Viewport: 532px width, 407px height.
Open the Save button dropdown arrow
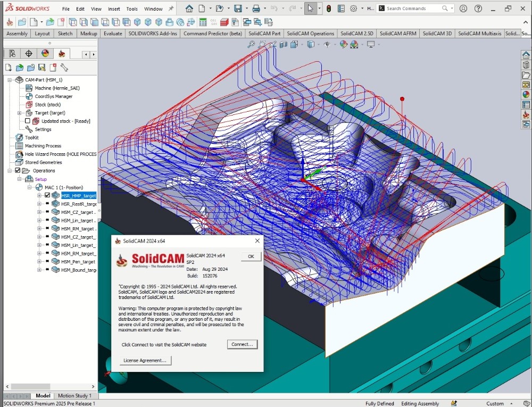click(247, 9)
